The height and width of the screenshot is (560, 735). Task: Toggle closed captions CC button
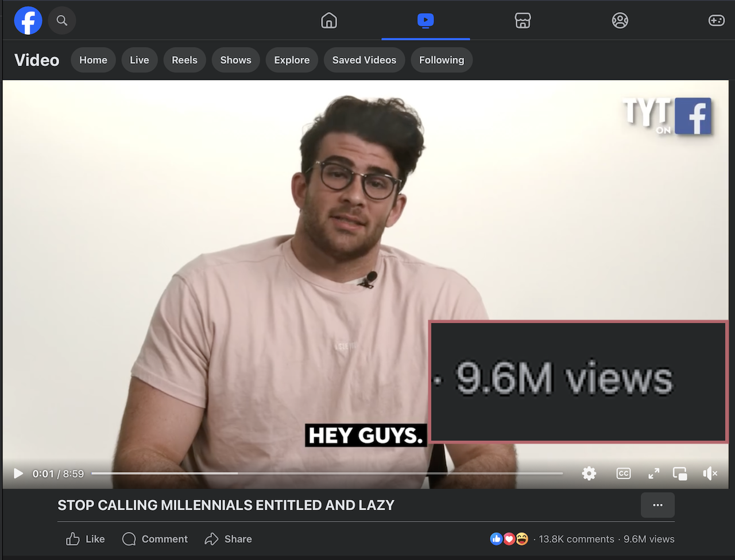click(x=624, y=473)
